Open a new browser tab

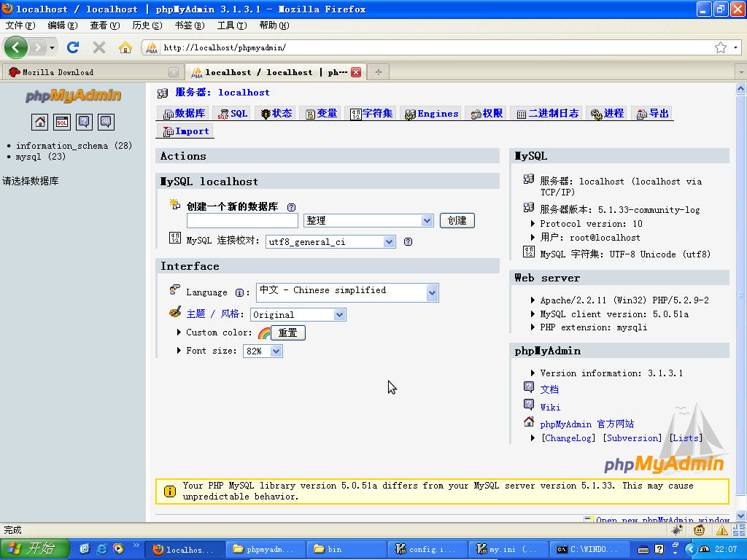tap(379, 72)
